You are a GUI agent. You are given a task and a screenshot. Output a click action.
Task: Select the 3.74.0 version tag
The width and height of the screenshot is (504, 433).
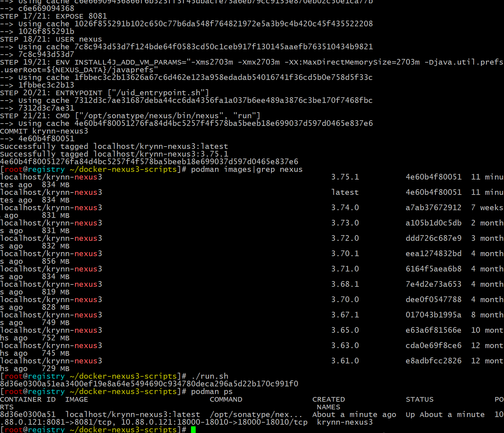345,208
